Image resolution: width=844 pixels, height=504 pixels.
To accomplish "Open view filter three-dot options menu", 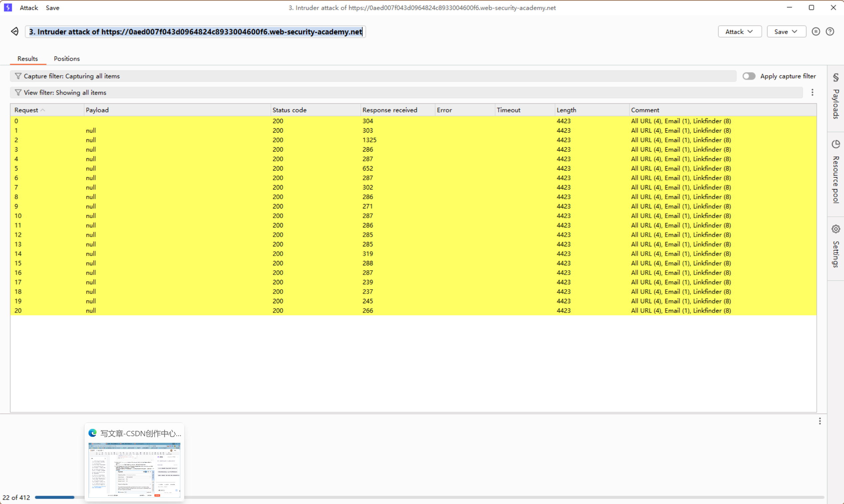I will pos(812,92).
